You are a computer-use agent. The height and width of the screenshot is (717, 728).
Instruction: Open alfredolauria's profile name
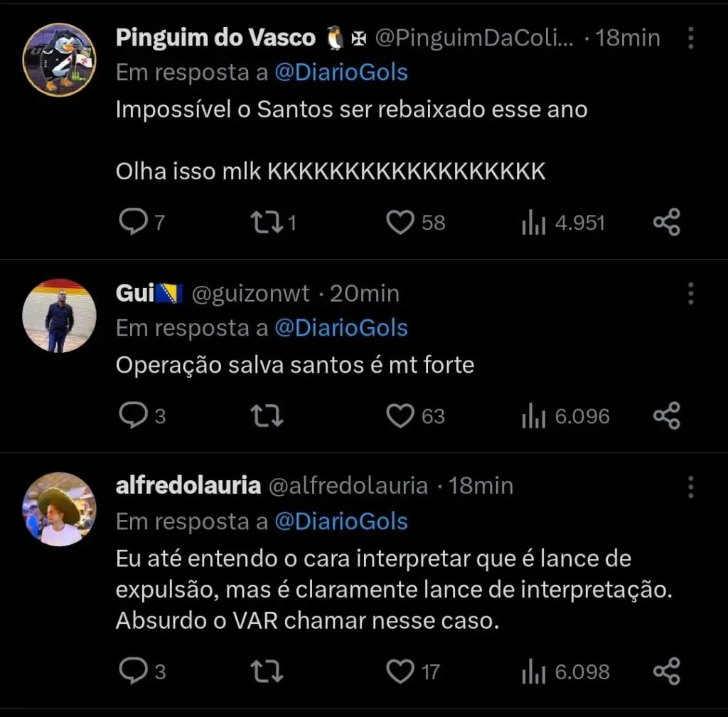pos(188,486)
